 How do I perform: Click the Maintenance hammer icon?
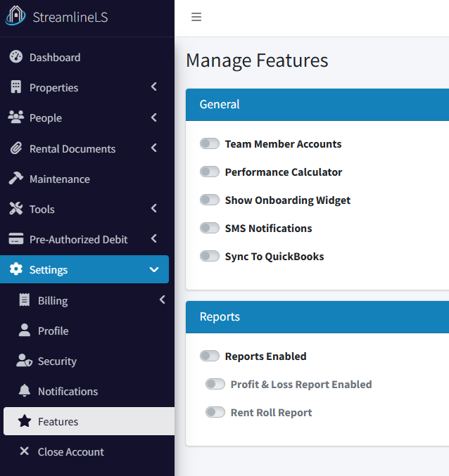[x=15, y=179]
